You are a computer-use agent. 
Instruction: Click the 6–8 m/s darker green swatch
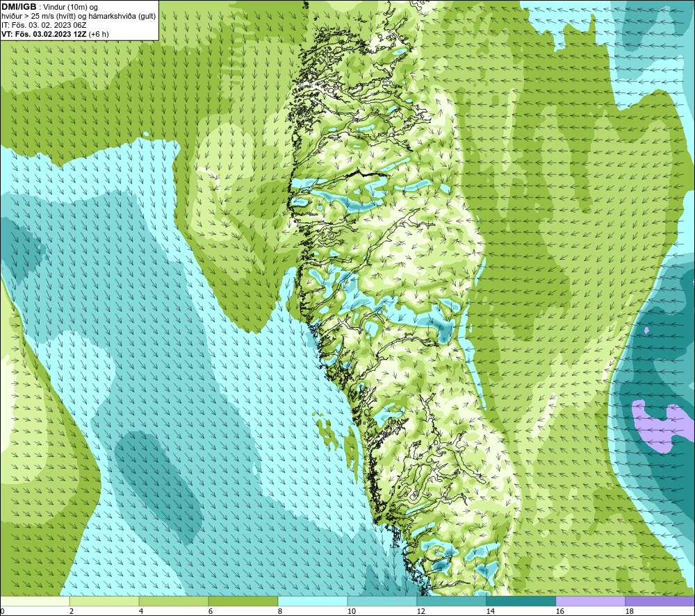click(x=243, y=601)
